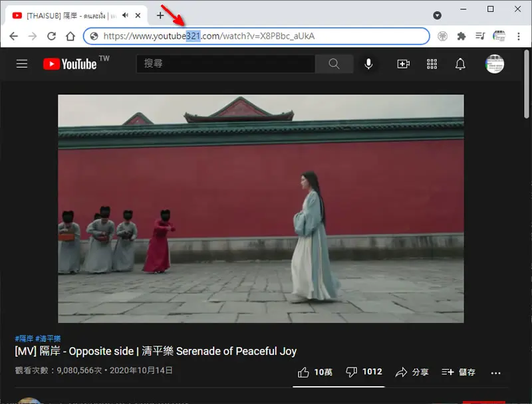Open the three-dot more actions menu
Viewport: 532px width, 404px height.
[x=495, y=373]
